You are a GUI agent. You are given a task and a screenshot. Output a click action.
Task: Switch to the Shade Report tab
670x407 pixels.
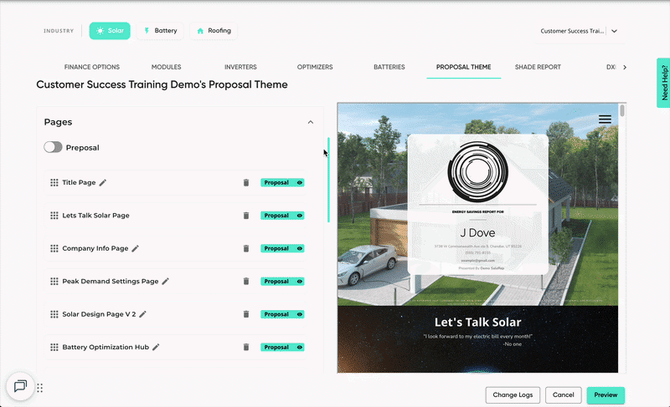coord(538,67)
